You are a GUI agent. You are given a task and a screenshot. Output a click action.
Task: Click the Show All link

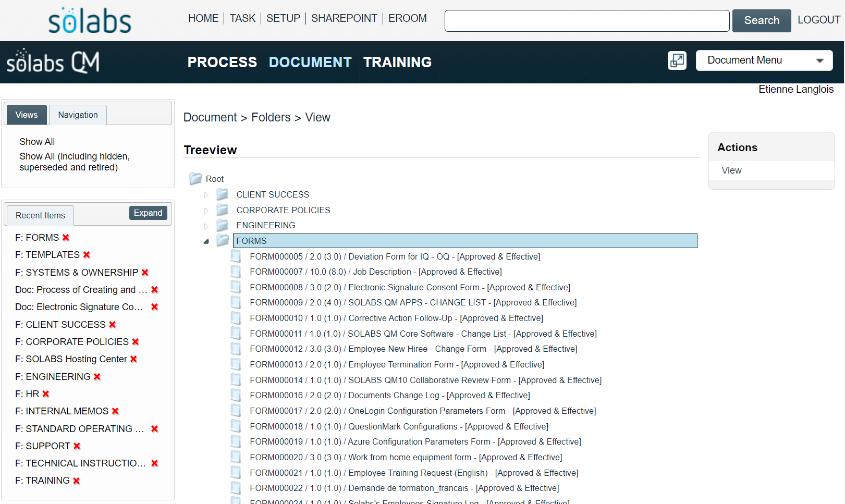tap(36, 141)
